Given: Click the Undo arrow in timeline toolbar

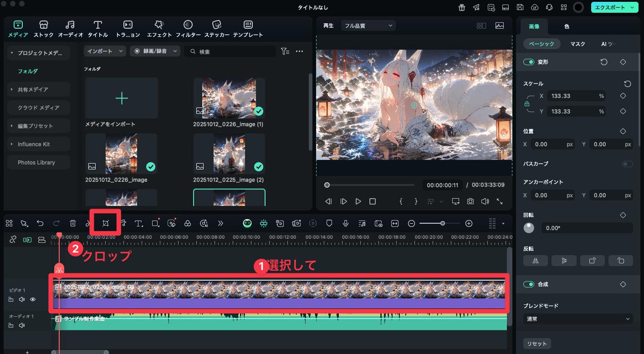Looking at the screenshot, I should click(x=40, y=223).
